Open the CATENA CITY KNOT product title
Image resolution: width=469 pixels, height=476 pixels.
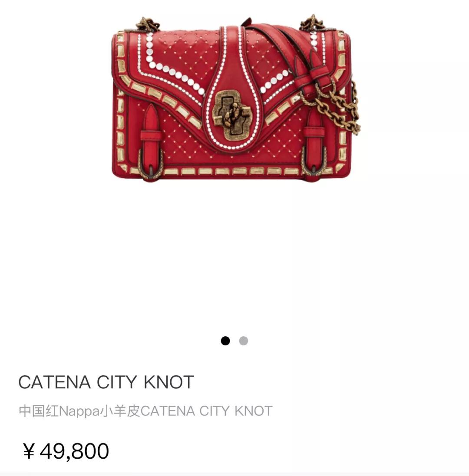point(106,382)
